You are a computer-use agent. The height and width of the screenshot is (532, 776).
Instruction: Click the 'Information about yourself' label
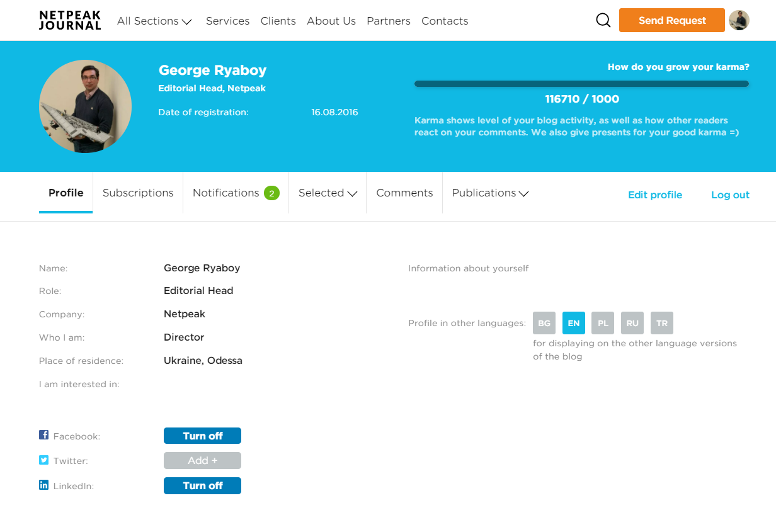point(469,268)
